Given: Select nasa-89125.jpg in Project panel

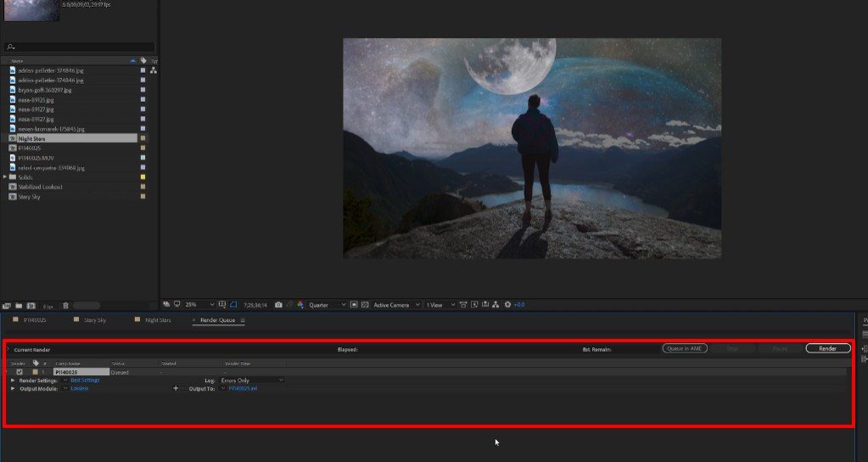Looking at the screenshot, I should tap(36, 99).
